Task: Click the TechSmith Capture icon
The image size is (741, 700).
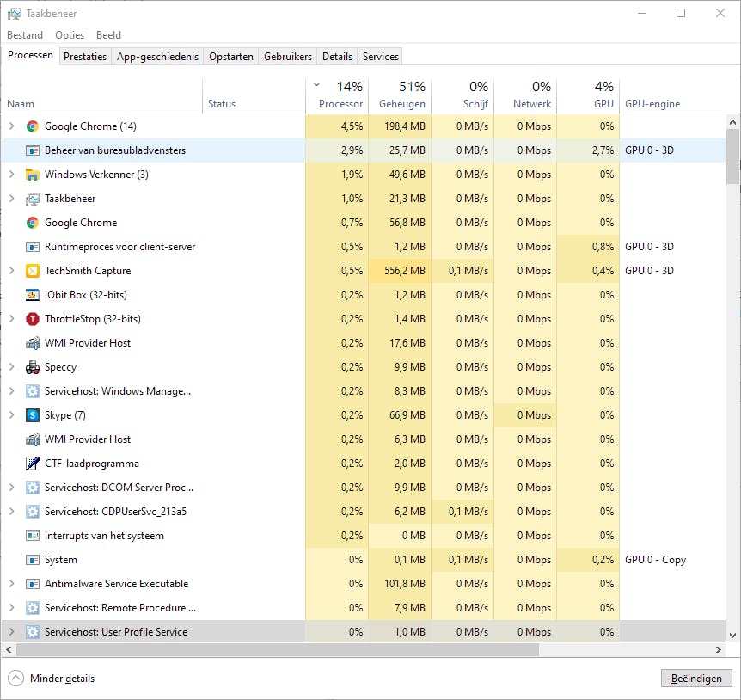Action: pyautogui.click(x=32, y=271)
